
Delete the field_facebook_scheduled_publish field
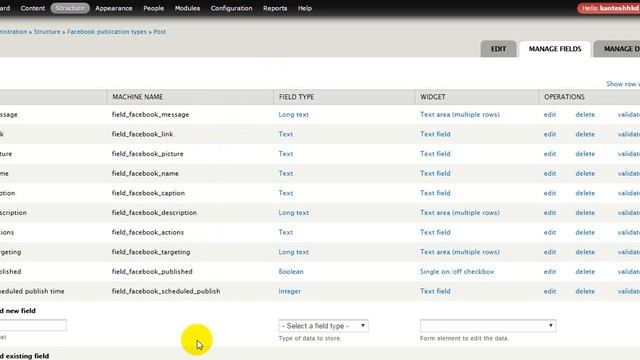point(585,291)
